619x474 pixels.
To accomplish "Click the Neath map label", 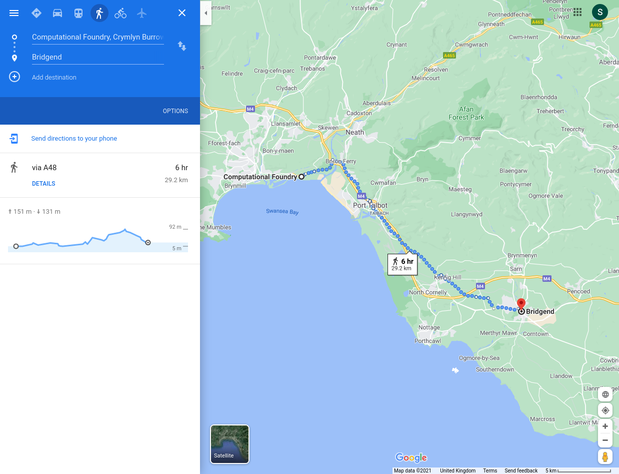I will 355,133.
